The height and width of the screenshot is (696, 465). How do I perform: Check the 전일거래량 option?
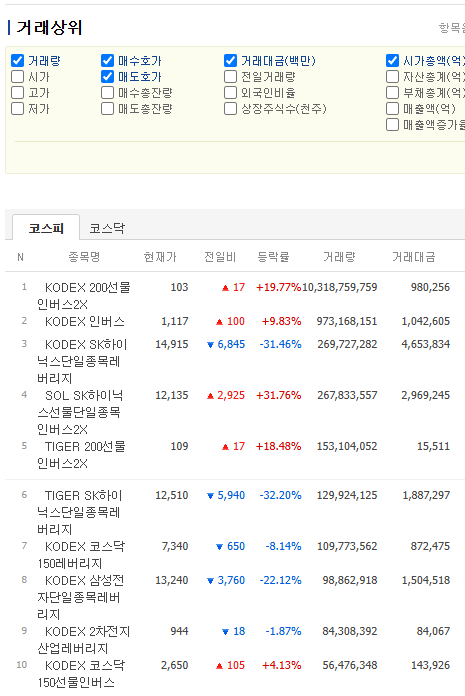click(x=230, y=76)
